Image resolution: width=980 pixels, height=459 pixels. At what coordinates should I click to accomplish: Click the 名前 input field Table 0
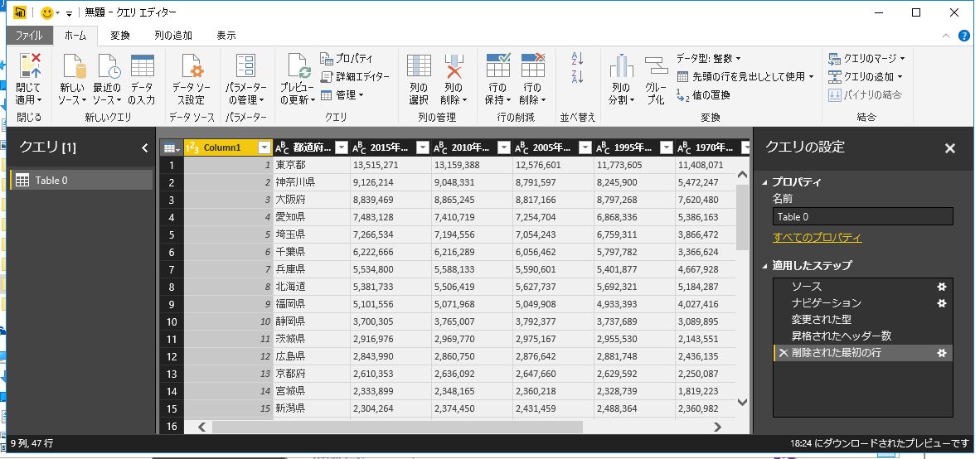(x=863, y=217)
